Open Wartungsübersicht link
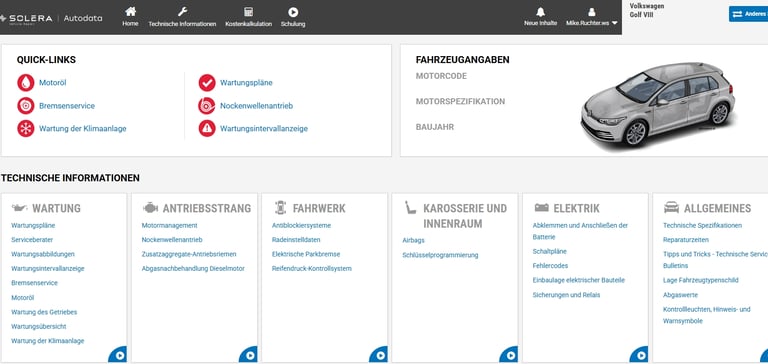Screen dimensions: 768x364 [x=39, y=326]
